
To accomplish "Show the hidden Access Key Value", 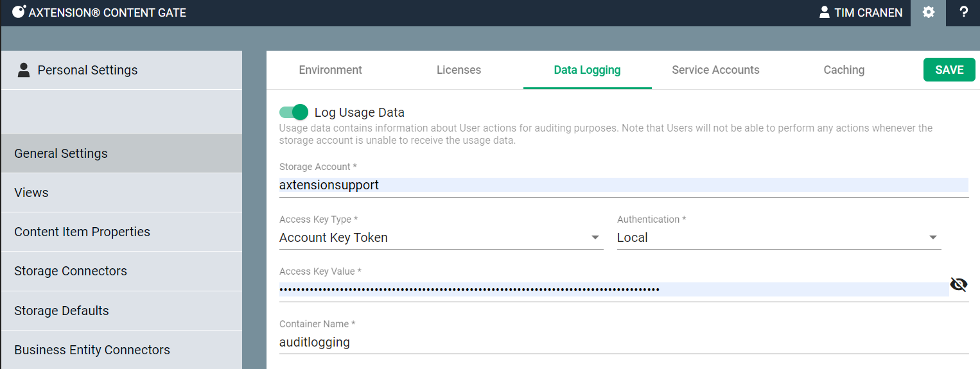I will click(958, 284).
